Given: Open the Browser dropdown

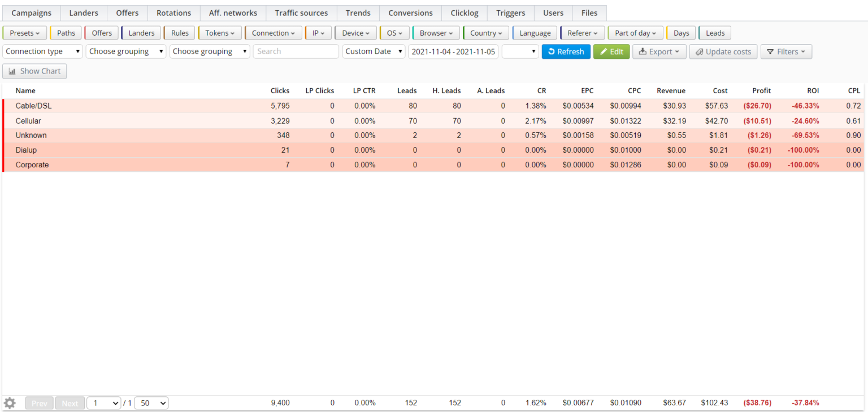Looking at the screenshot, I should point(436,33).
